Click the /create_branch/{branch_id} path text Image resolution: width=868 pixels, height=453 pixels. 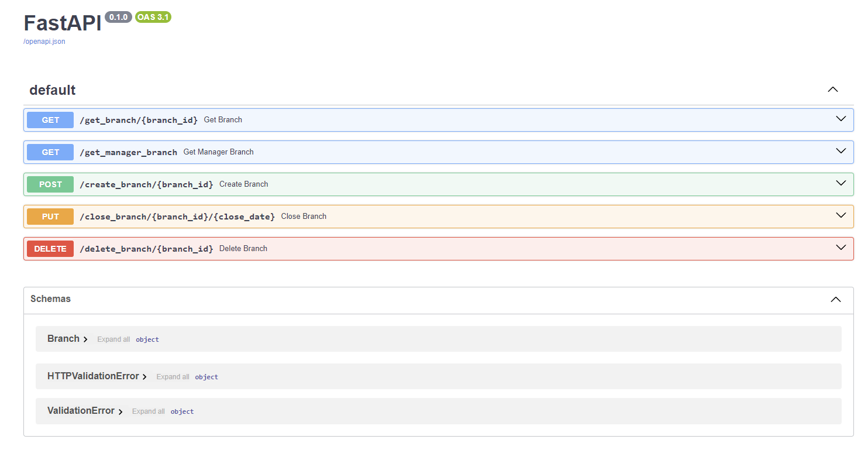tap(147, 184)
